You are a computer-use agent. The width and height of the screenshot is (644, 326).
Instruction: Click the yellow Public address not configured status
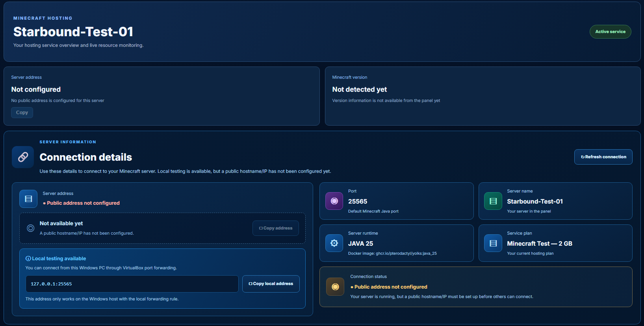389,287
